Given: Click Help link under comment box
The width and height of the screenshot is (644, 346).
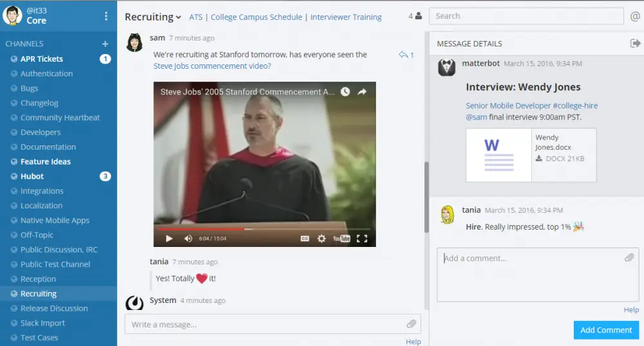Looking at the screenshot, I should [x=631, y=310].
